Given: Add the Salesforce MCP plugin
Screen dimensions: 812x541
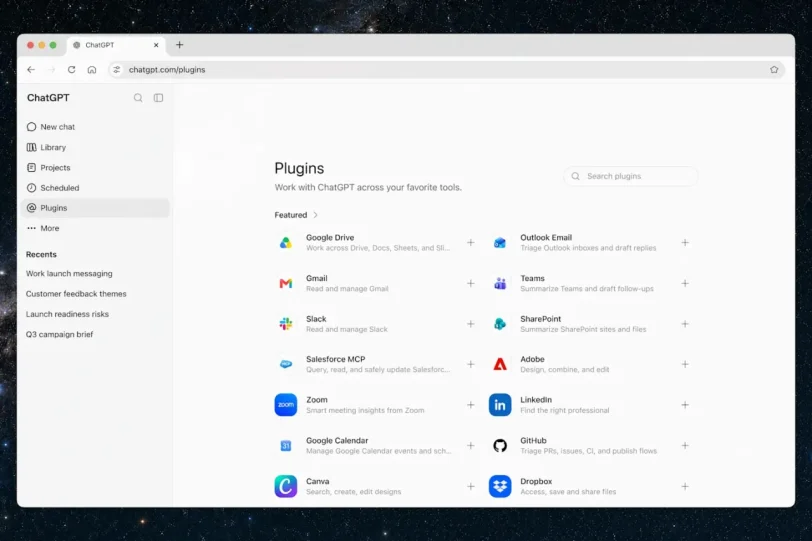Looking at the screenshot, I should click(x=470, y=364).
